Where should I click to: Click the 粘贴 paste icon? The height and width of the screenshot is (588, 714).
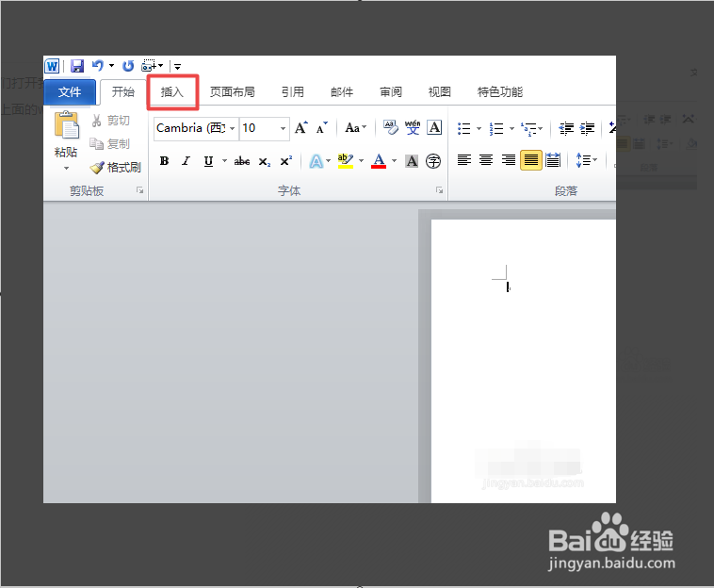coord(67,124)
